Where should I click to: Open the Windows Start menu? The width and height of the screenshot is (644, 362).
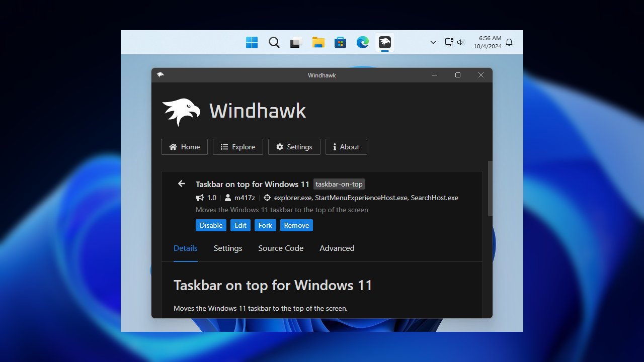(252, 43)
